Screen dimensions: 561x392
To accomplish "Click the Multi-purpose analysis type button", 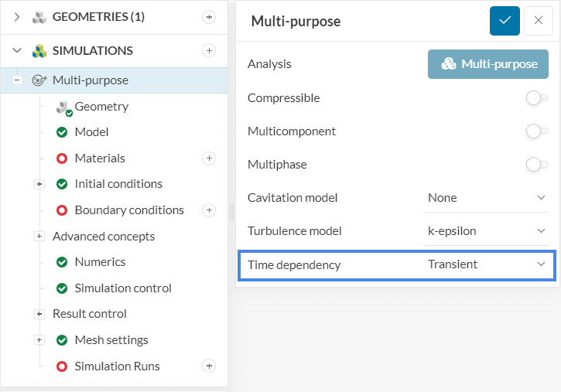I will [x=488, y=64].
